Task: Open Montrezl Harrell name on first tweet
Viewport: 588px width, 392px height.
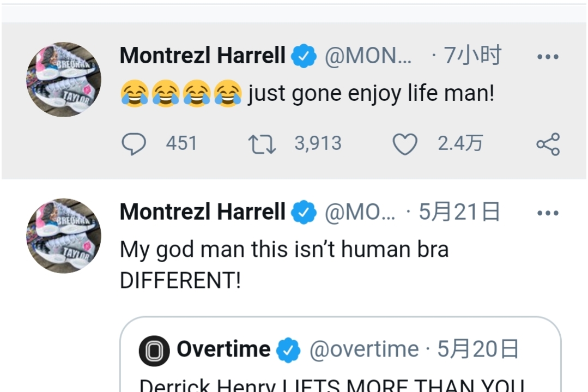Action: click(x=202, y=56)
